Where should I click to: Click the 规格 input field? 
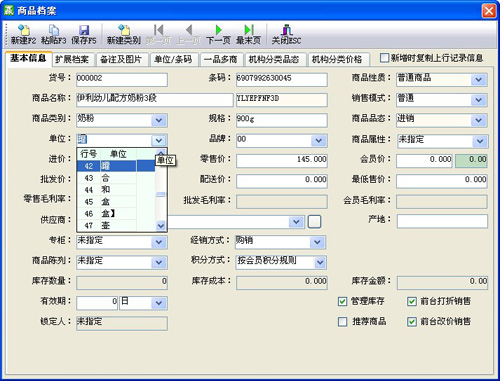click(x=282, y=120)
